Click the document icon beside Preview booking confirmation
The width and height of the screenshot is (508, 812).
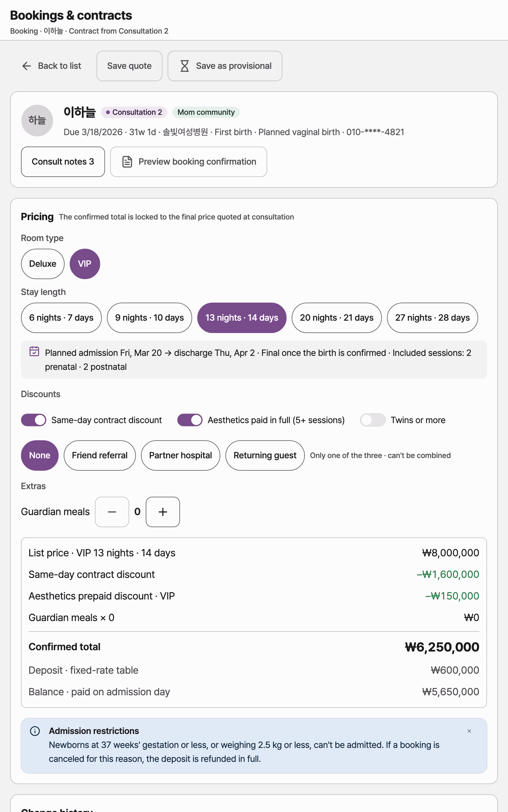coord(127,162)
